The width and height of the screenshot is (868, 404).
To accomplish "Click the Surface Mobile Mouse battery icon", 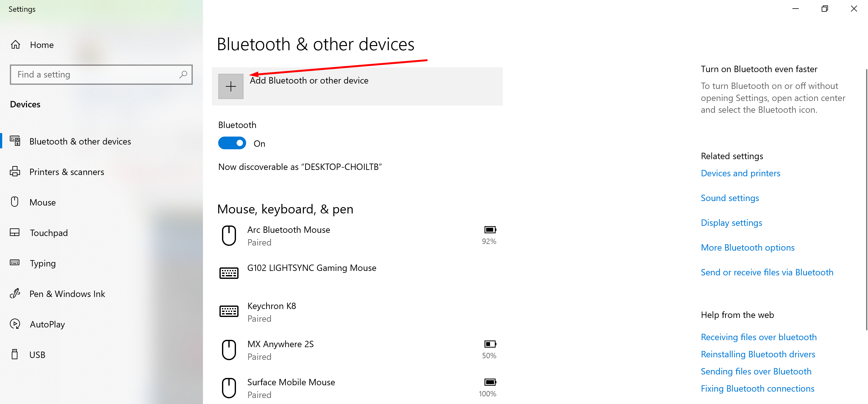I will coord(490,382).
